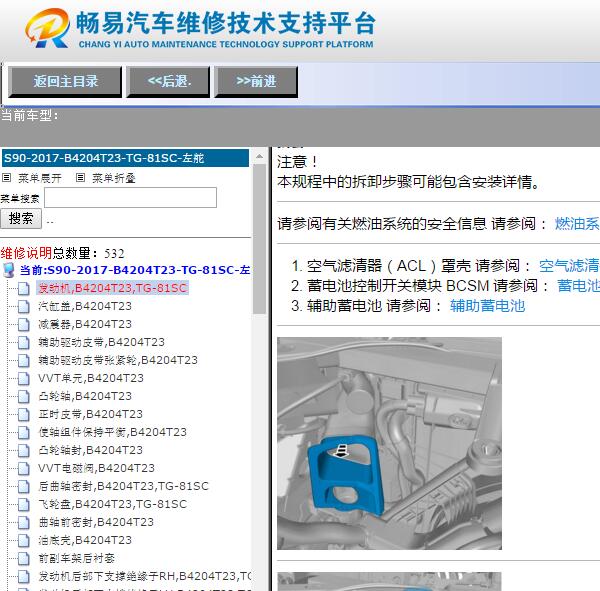The height and width of the screenshot is (591, 600).
Task: Select 曲轴前密封,B4204T23 tree entry
Action: coord(96,522)
